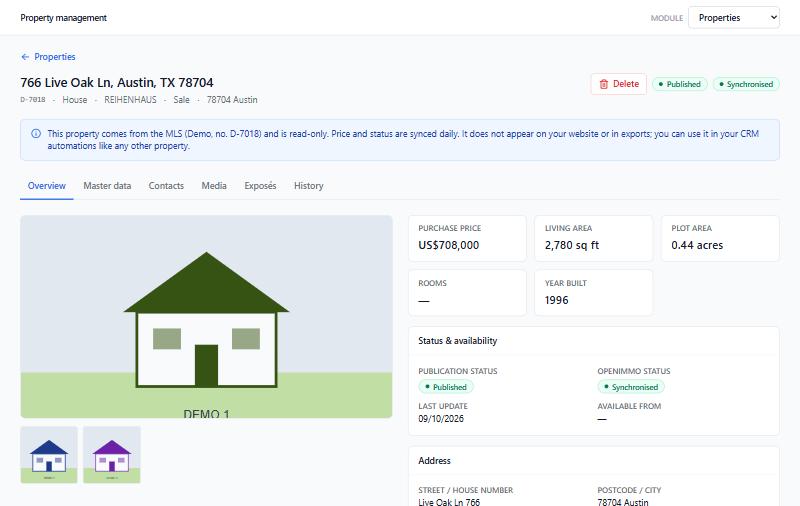
Task: Click the property ID D-7018
Action: click(x=33, y=99)
